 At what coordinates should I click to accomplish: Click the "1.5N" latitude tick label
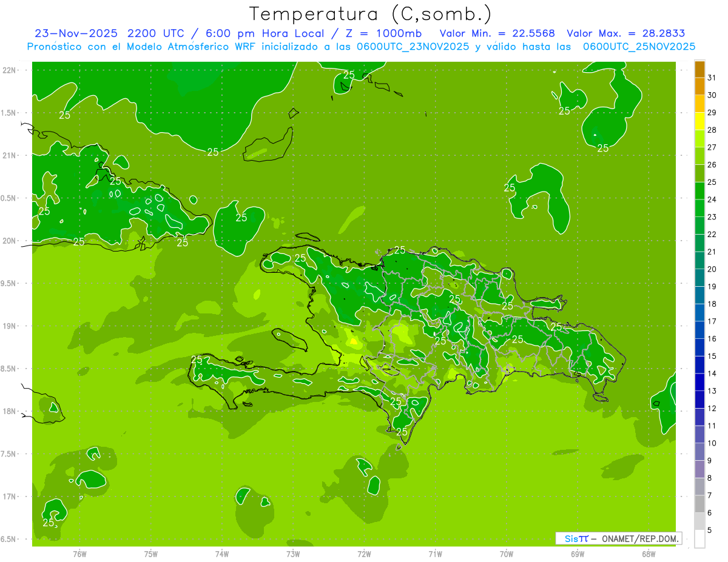(9, 113)
